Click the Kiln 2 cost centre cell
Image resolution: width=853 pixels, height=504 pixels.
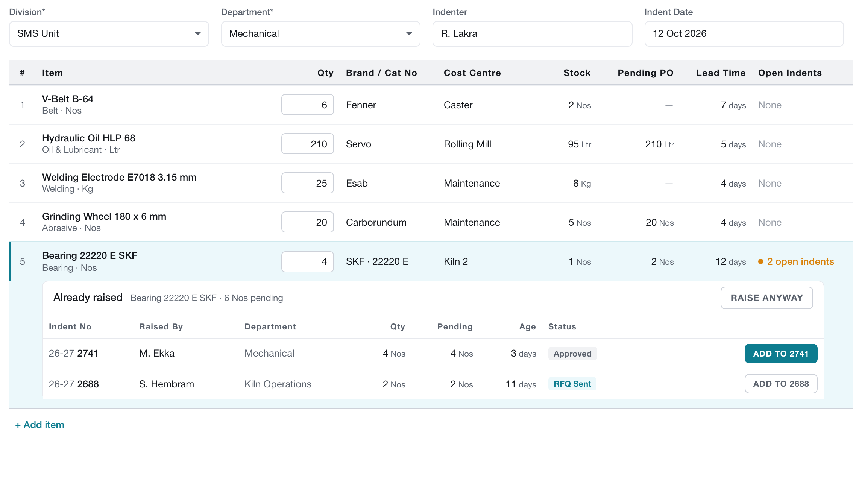click(x=456, y=261)
